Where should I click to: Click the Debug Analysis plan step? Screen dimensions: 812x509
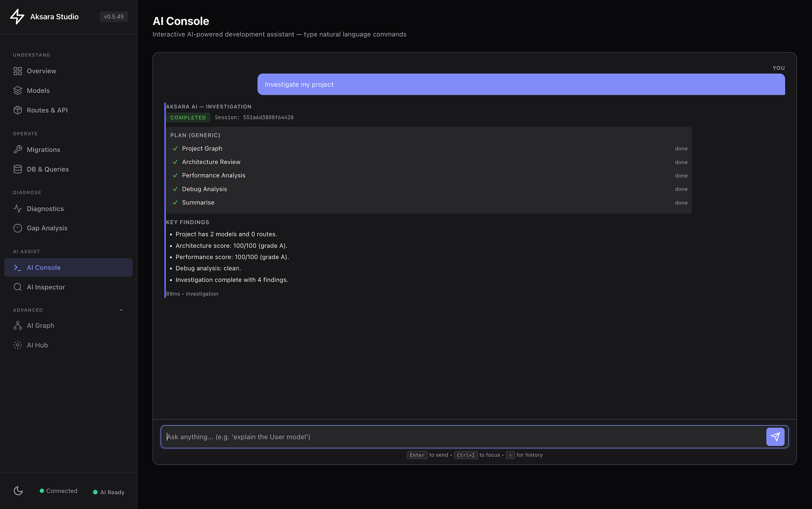click(429, 189)
